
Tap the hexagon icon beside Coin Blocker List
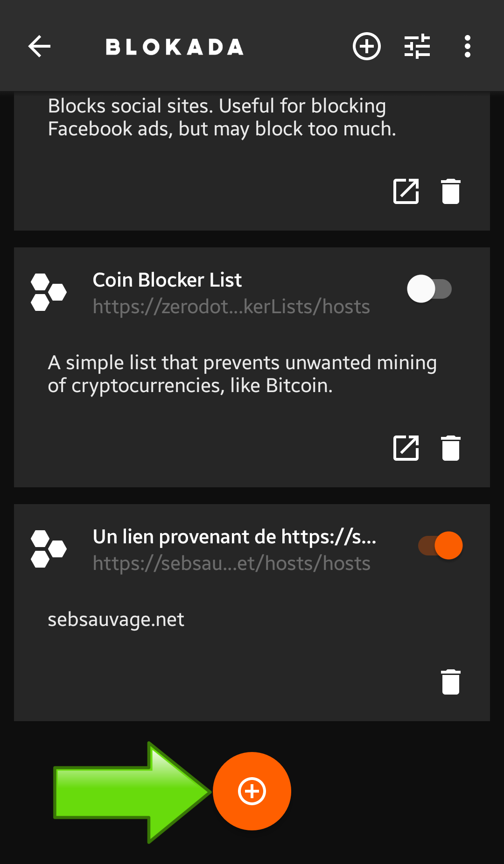click(48, 292)
